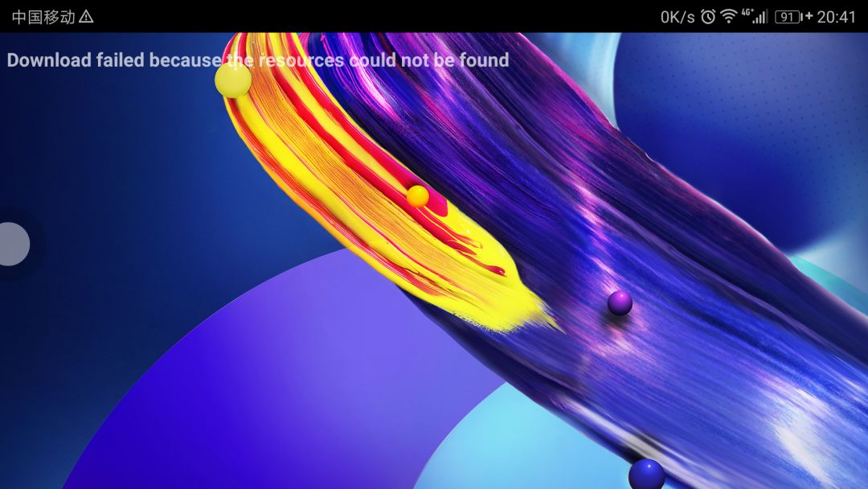Tap the 0K/s network speed indicator
This screenshot has width=868, height=489.
[677, 17]
